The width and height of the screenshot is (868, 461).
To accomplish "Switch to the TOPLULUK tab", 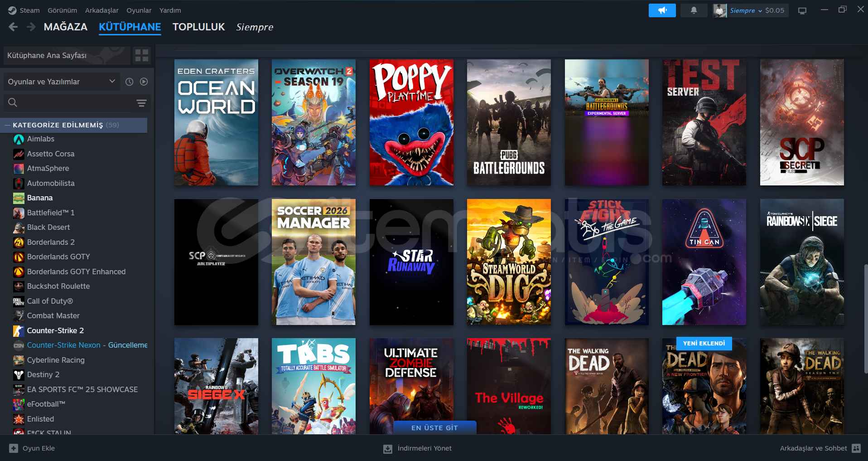I will (x=199, y=27).
